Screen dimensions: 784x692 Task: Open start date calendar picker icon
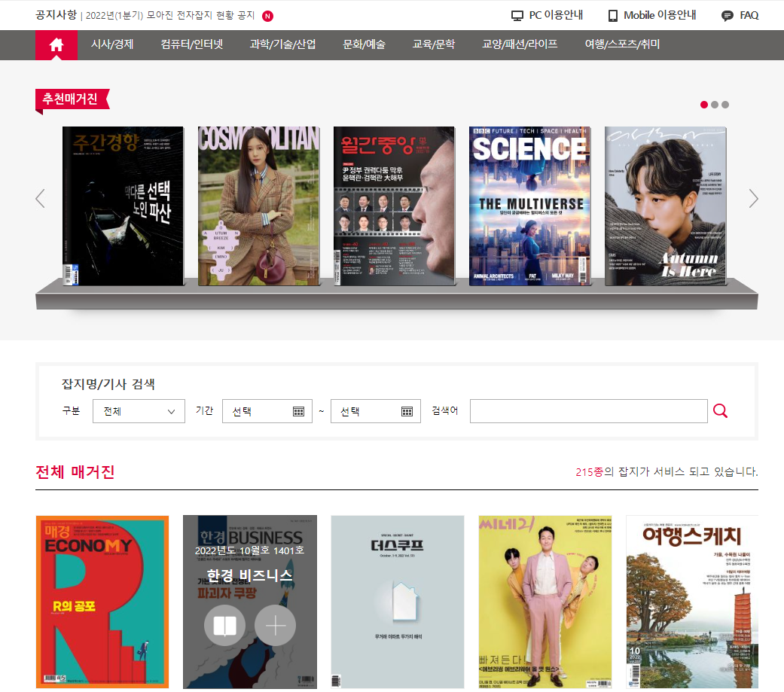(298, 411)
